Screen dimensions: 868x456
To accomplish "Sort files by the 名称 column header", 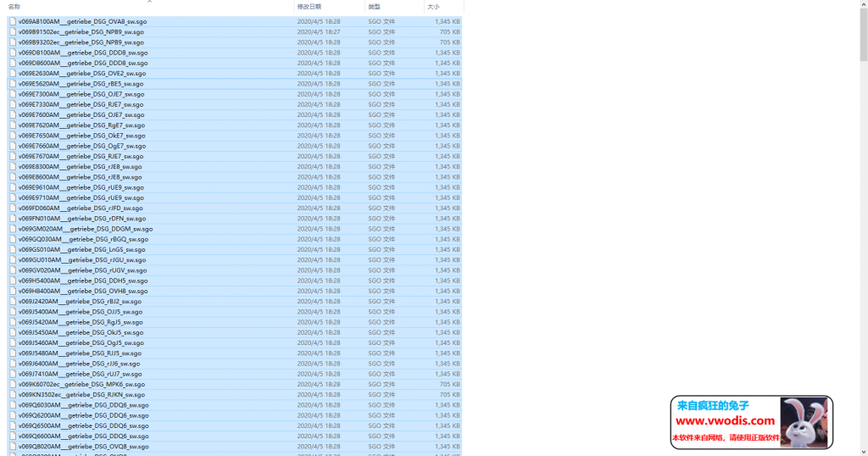I will [x=14, y=7].
